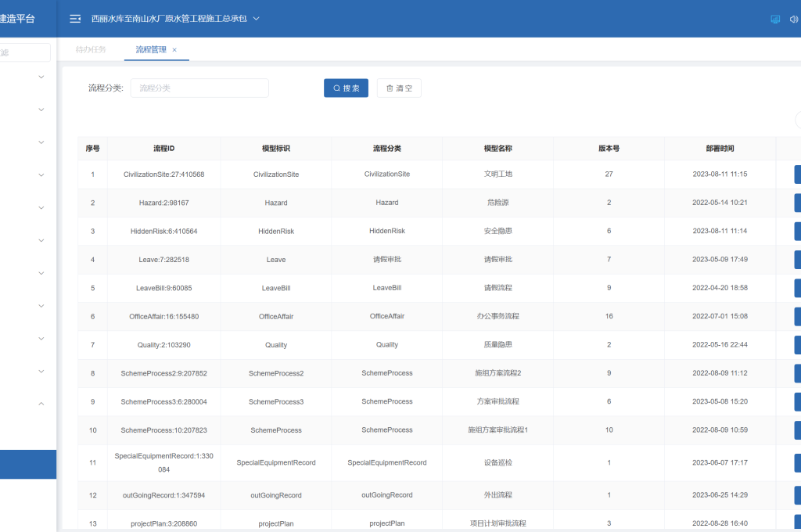Click the 版本号 column header
Image resolution: width=801 pixels, height=532 pixels.
[609, 149]
